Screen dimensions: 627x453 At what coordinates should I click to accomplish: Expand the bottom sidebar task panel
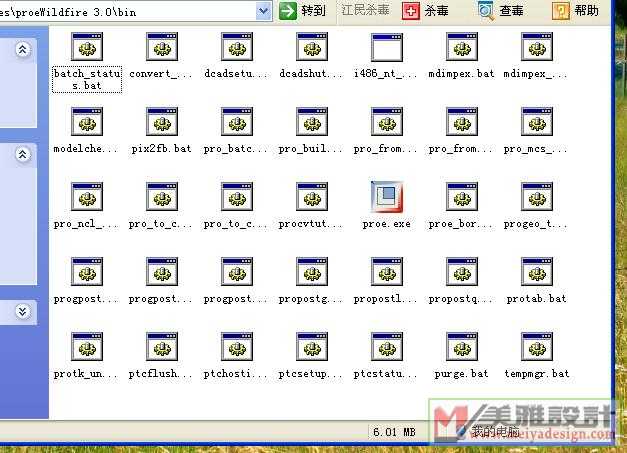coord(22,311)
